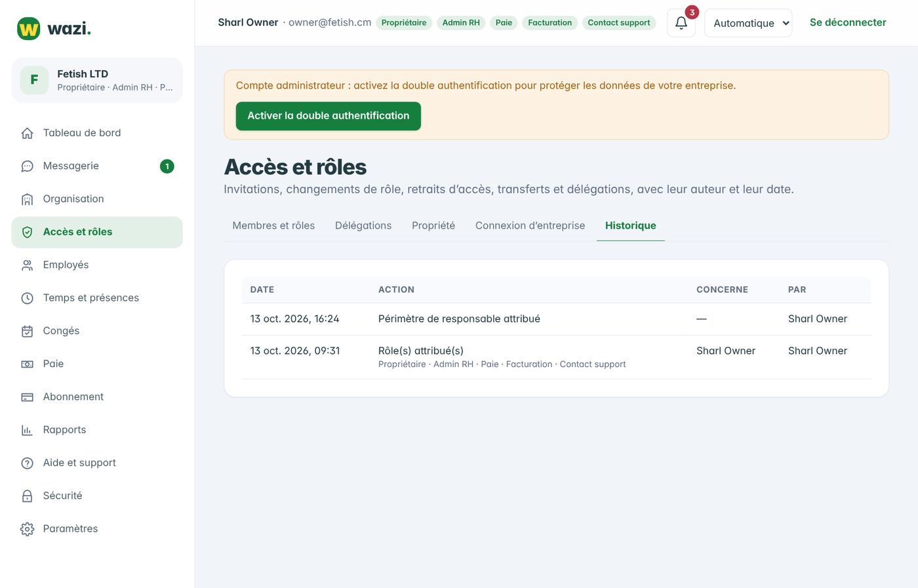Open Employés section

coord(97,265)
